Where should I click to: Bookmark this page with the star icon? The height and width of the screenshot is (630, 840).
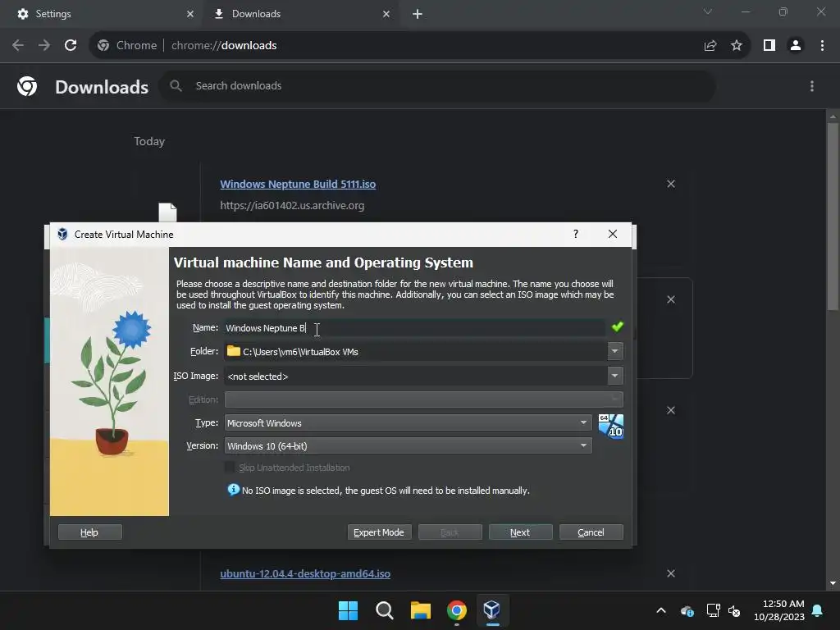(x=737, y=46)
